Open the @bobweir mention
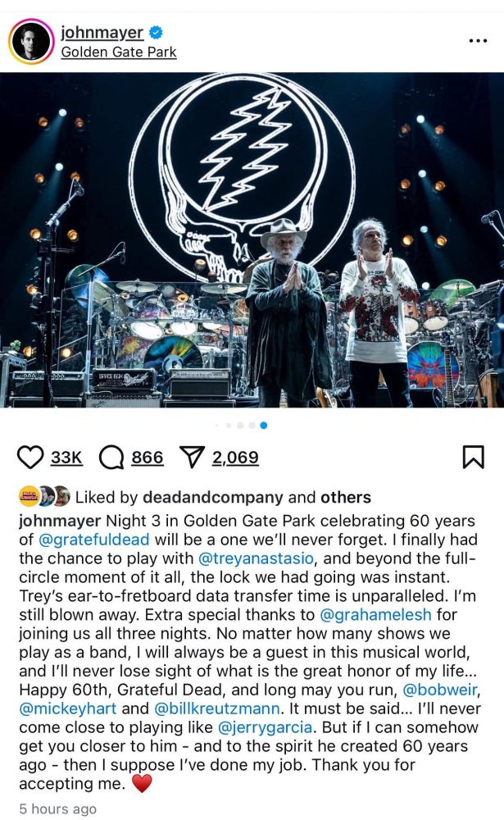 click(x=440, y=690)
